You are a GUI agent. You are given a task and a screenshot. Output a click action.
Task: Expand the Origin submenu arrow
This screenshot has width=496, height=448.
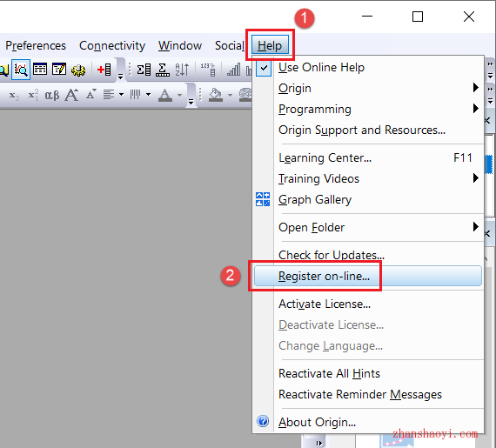pos(475,88)
